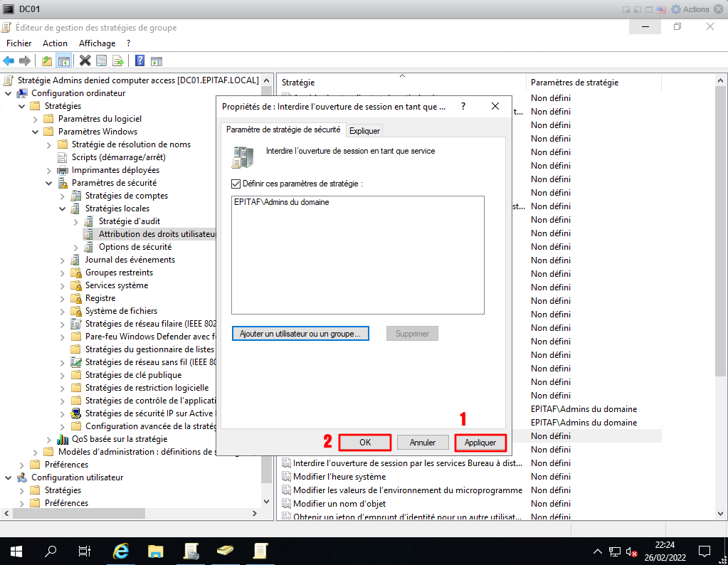Switch to the 'Expliquer' tab
728x565 pixels.
pos(364,131)
